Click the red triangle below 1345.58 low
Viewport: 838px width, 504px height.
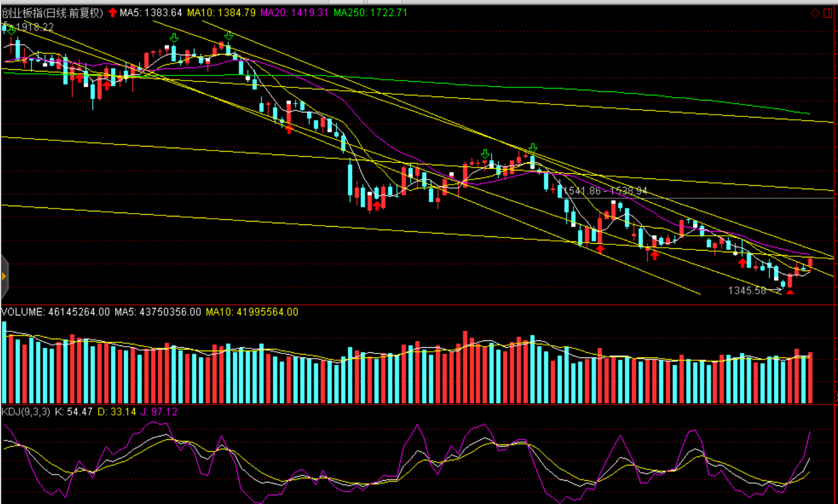coord(790,291)
